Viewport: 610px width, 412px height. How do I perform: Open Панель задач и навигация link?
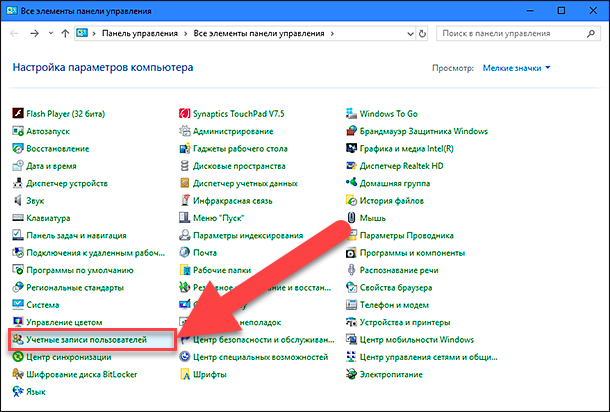click(76, 235)
